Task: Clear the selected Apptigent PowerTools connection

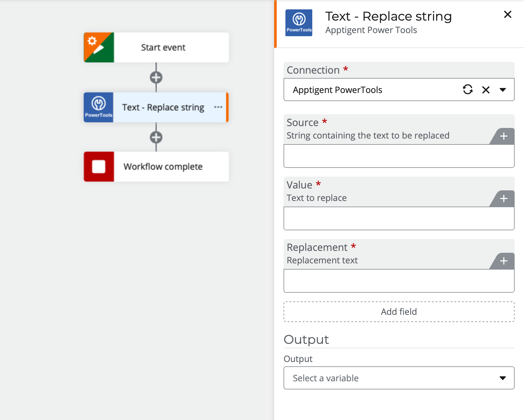Action: [x=486, y=90]
